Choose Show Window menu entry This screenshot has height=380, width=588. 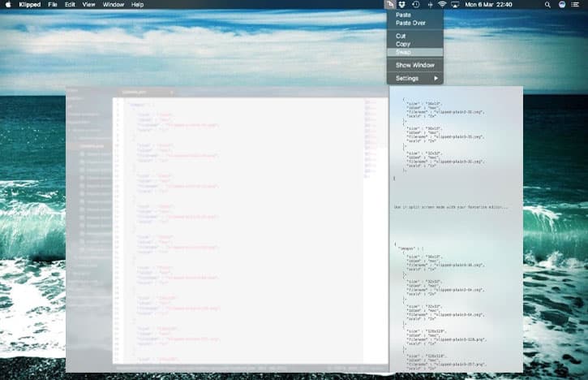pos(414,65)
